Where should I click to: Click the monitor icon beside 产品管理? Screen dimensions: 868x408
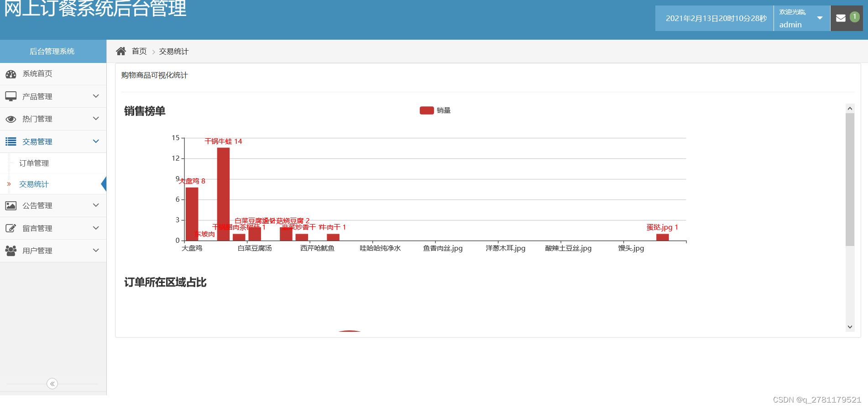[x=11, y=96]
